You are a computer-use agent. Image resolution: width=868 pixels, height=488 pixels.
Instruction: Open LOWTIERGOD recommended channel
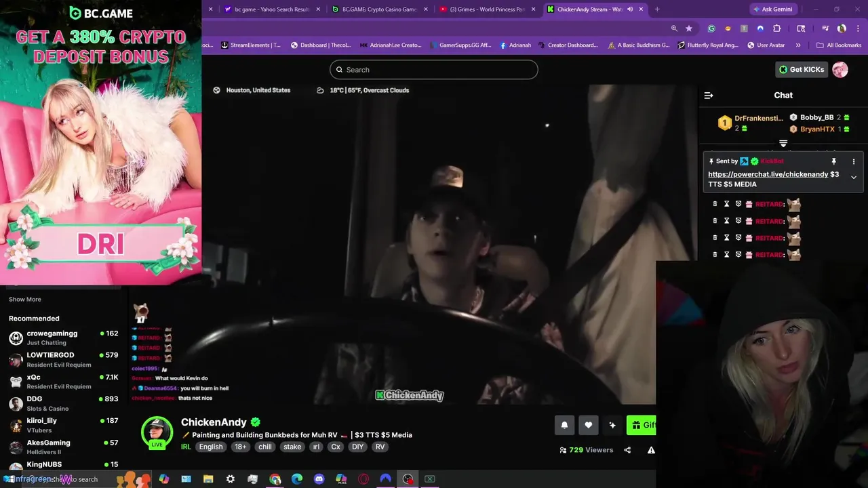coord(64,359)
